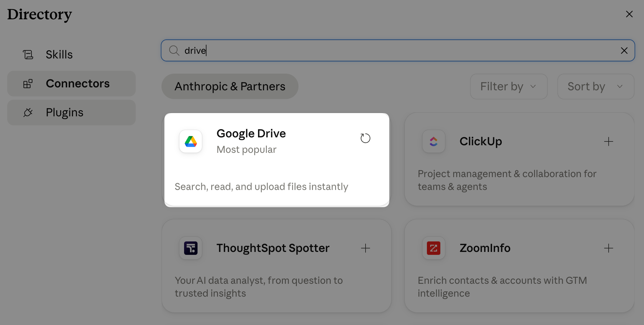Click the search magnifier icon
The height and width of the screenshot is (325, 644).
click(174, 51)
